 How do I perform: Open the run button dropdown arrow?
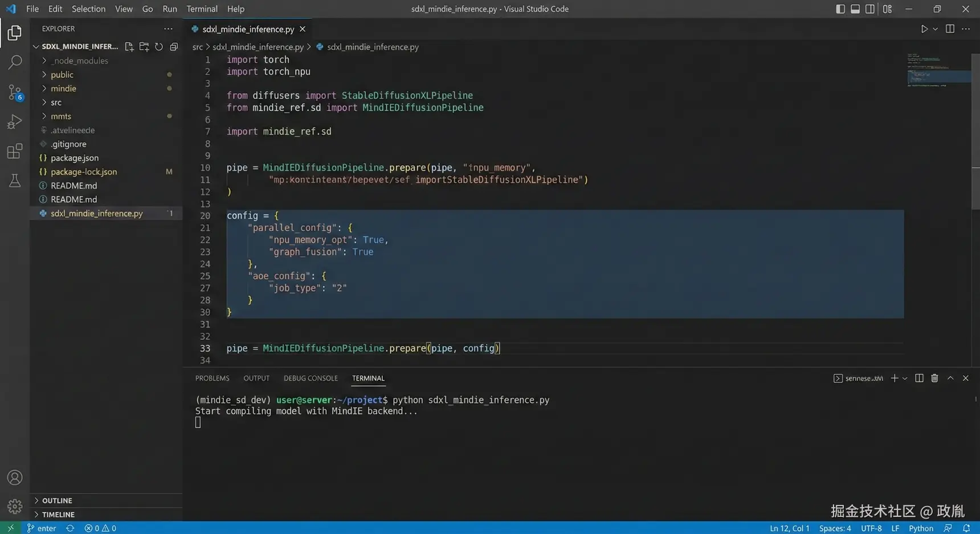[x=936, y=29]
